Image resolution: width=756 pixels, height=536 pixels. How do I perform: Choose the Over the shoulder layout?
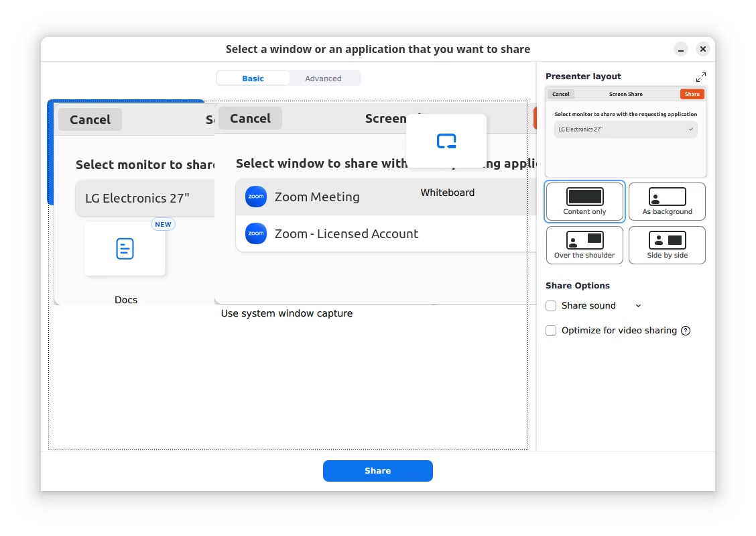pos(584,245)
